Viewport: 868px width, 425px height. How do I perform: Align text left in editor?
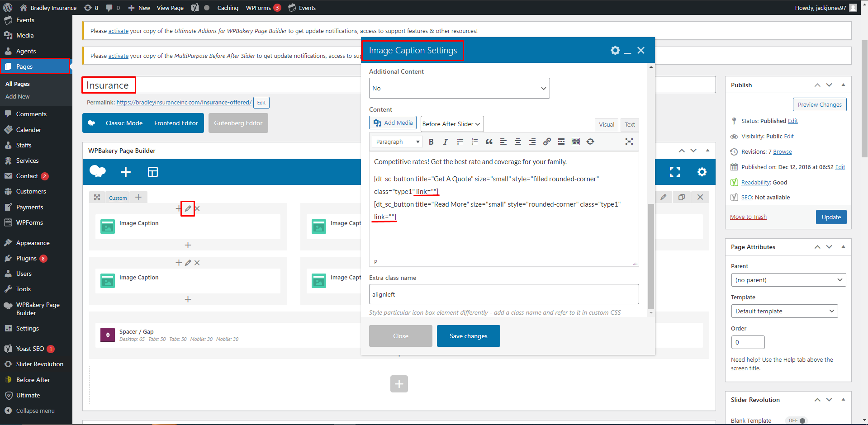(503, 142)
